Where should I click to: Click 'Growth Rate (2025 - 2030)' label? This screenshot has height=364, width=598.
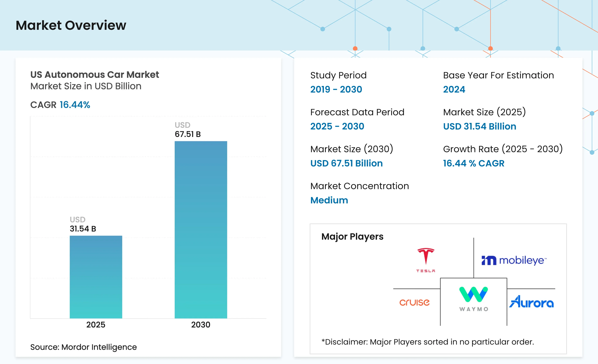(503, 149)
